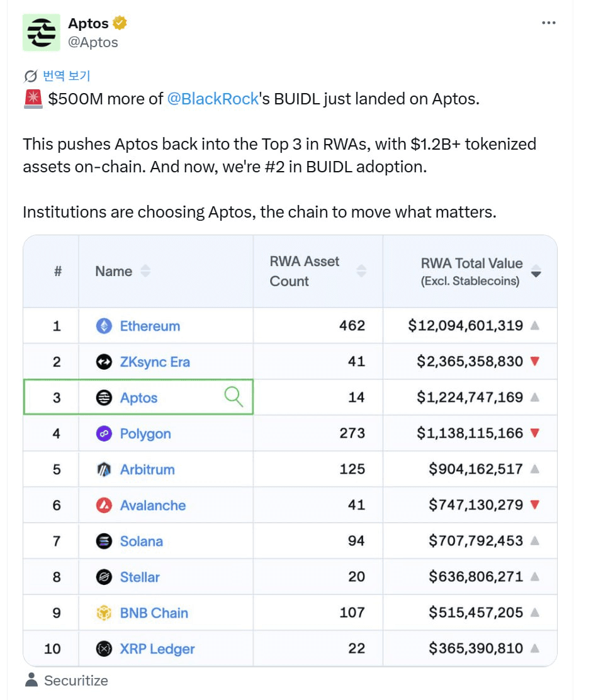Click the Polygon logo icon
Viewport: 591px width, 700px height.
(x=104, y=433)
